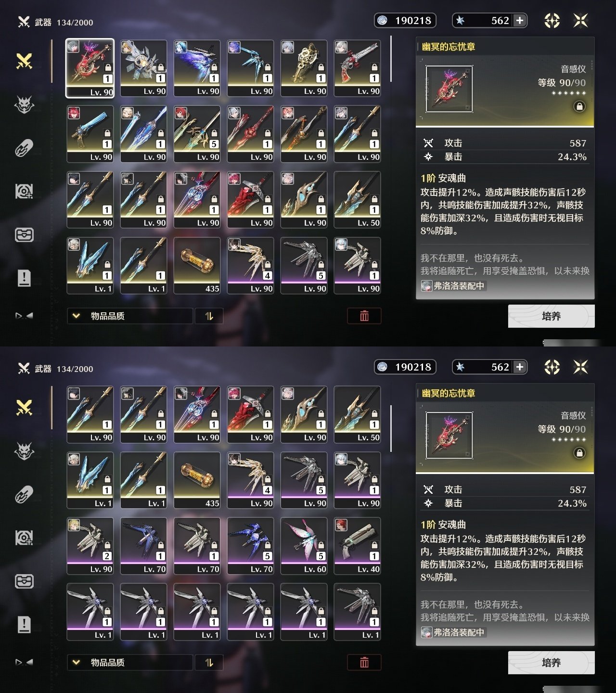616x693 pixels.
Task: Open the quest item exclamation sidebar icon in bottom panel
Action: [x=24, y=624]
